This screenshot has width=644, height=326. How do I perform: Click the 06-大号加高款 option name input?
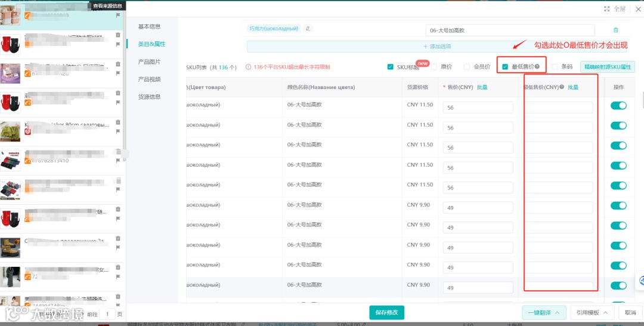[510, 30]
